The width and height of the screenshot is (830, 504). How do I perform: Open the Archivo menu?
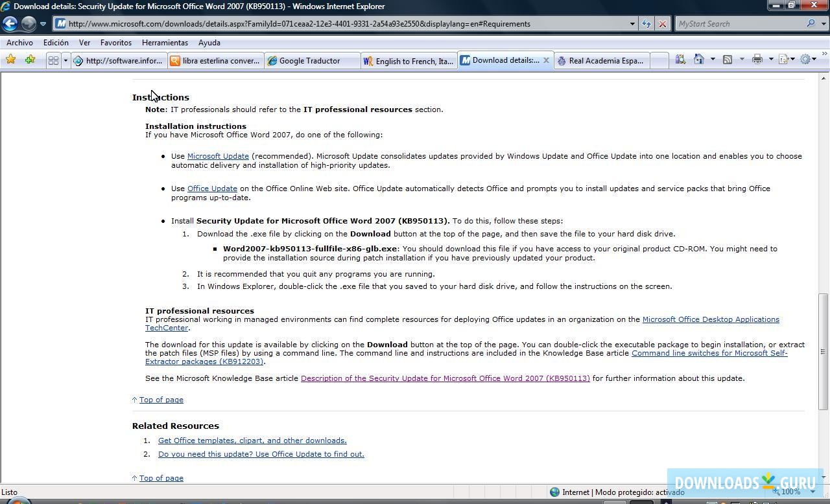tap(19, 43)
